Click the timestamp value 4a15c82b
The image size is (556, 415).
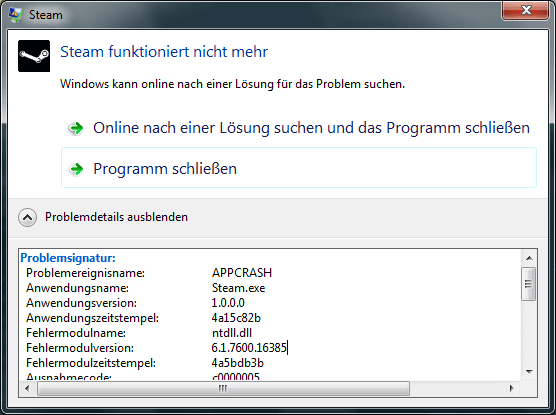[236, 318]
